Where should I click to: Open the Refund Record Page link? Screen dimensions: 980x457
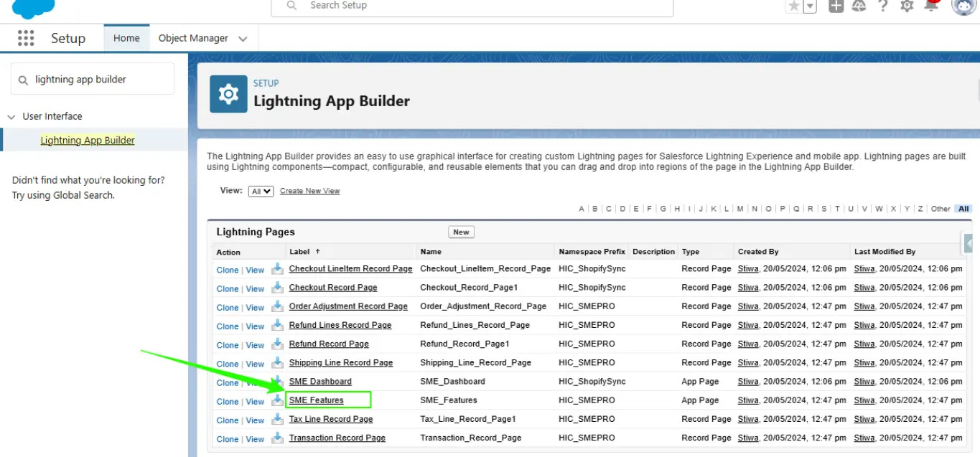coord(329,344)
